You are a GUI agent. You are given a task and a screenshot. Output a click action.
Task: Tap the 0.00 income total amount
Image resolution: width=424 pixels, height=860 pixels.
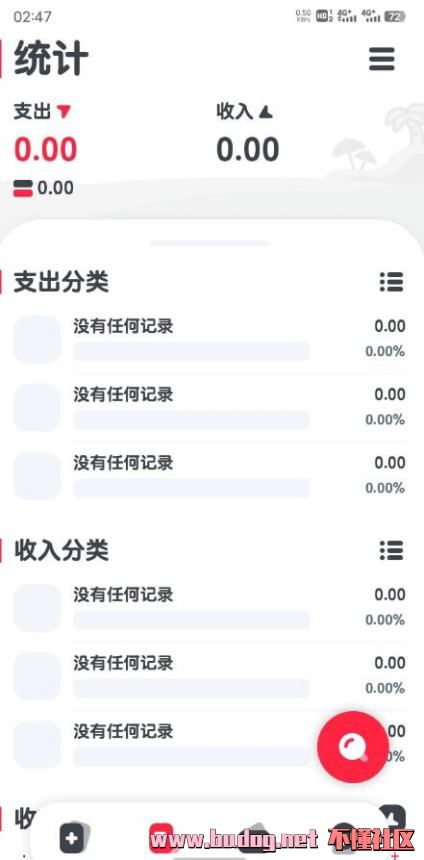pos(248,149)
